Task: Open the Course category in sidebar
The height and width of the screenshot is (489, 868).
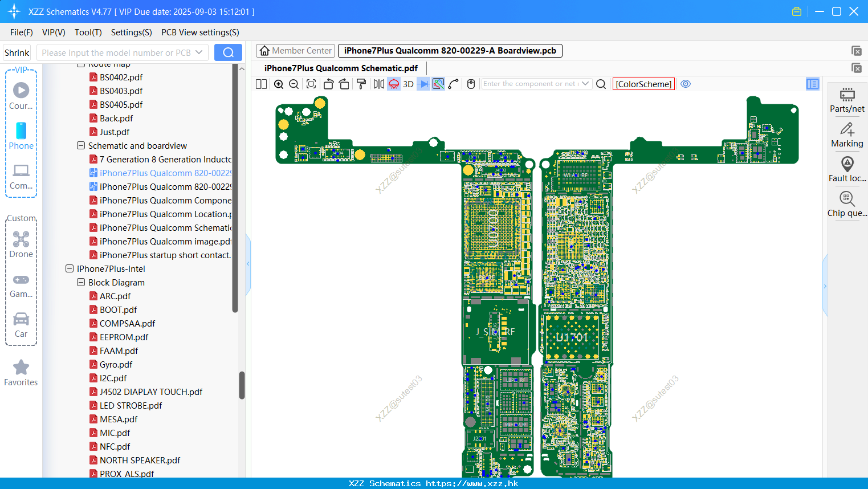Action: (21, 96)
